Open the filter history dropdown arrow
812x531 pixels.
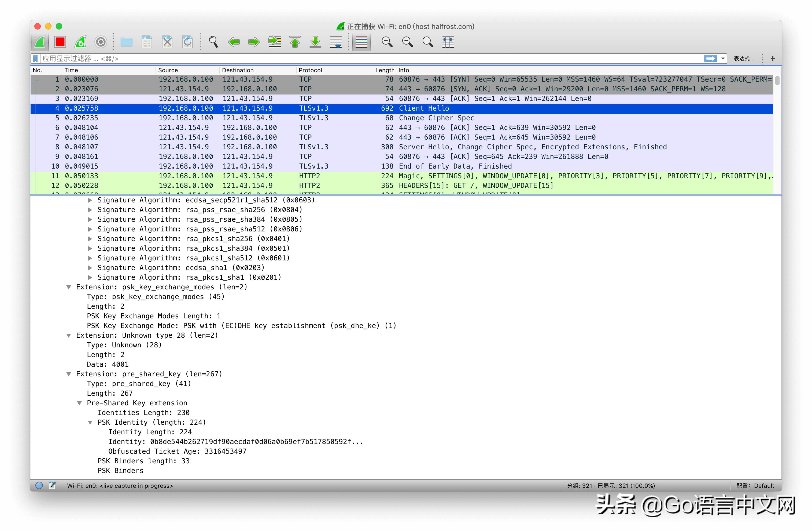[x=723, y=59]
